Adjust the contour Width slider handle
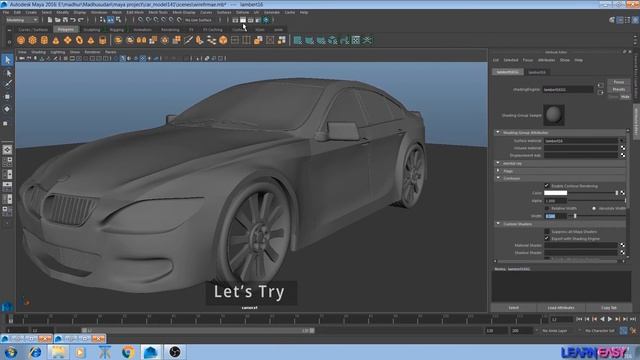This screenshot has height=360, width=640. 575,216
